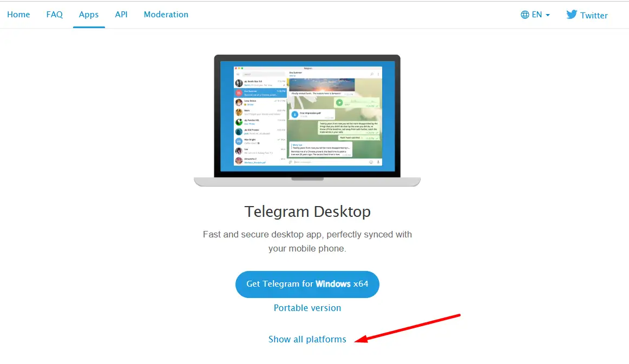
Task: Open the EN language dropdown arrow
Action: click(548, 15)
